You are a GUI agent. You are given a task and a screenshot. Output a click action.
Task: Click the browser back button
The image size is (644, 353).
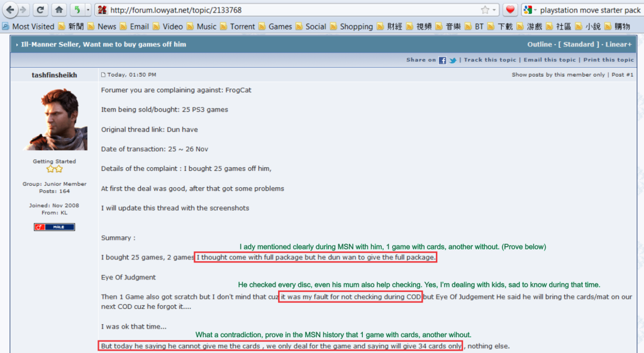[x=9, y=10]
